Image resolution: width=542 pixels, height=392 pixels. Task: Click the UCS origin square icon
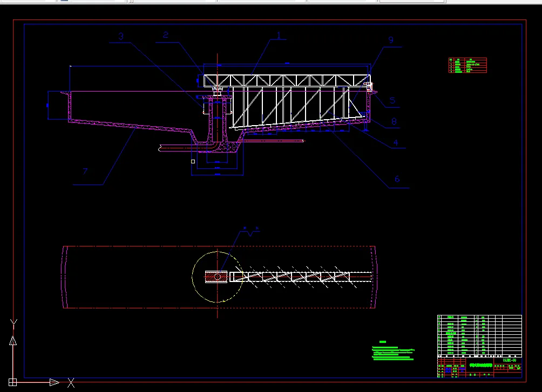click(12, 382)
